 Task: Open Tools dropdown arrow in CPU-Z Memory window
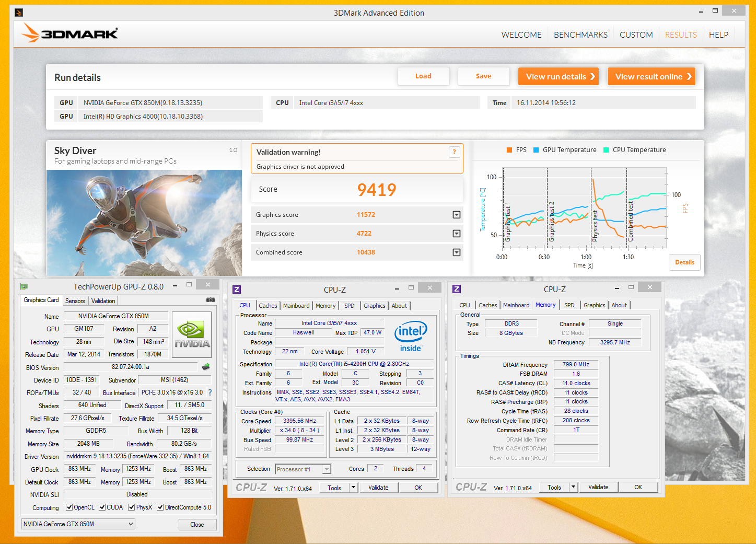574,487
